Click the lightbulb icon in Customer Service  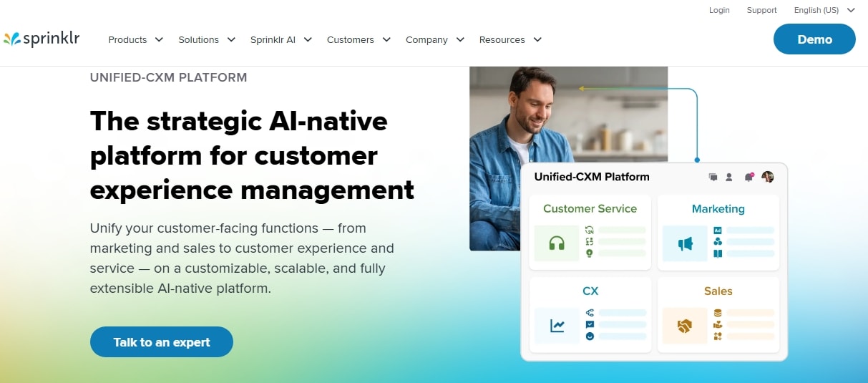590,253
